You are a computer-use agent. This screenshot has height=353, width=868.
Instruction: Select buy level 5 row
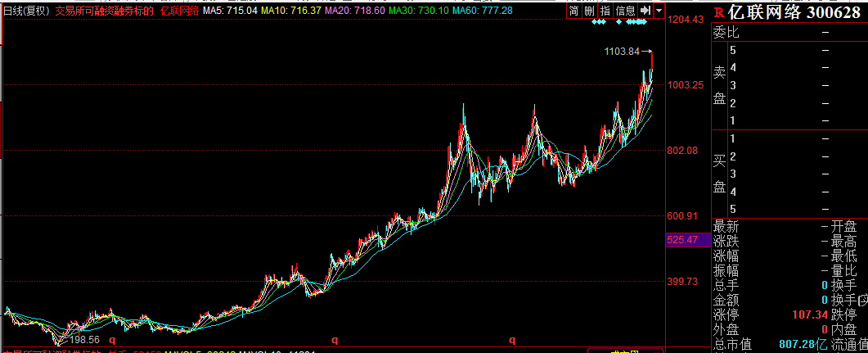(797, 210)
